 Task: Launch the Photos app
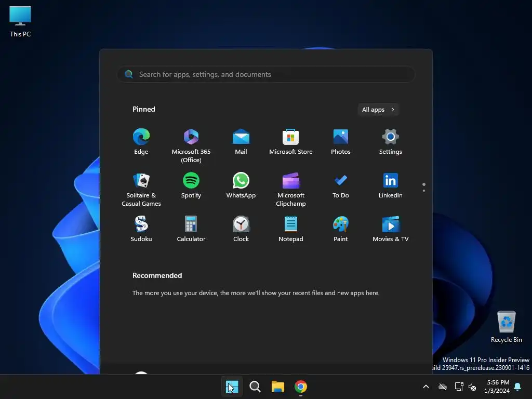click(x=341, y=142)
